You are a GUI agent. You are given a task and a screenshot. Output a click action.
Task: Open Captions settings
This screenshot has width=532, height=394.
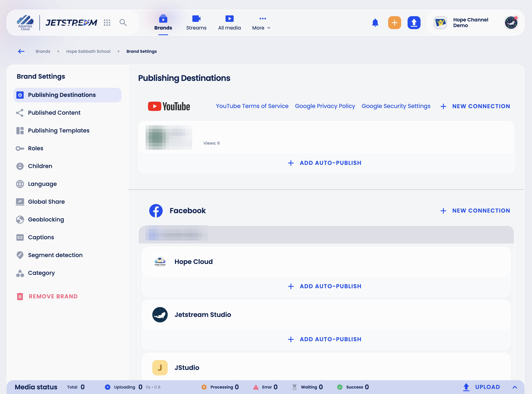pos(68,237)
